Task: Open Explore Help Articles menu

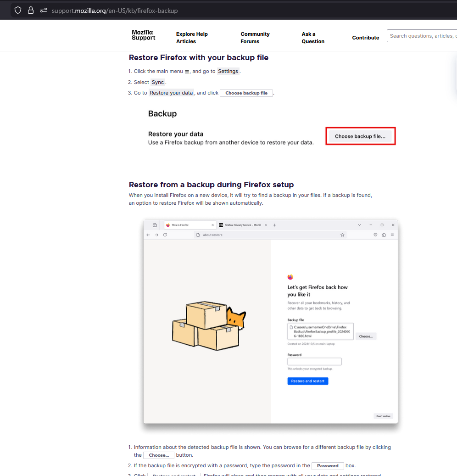Action: point(192,38)
